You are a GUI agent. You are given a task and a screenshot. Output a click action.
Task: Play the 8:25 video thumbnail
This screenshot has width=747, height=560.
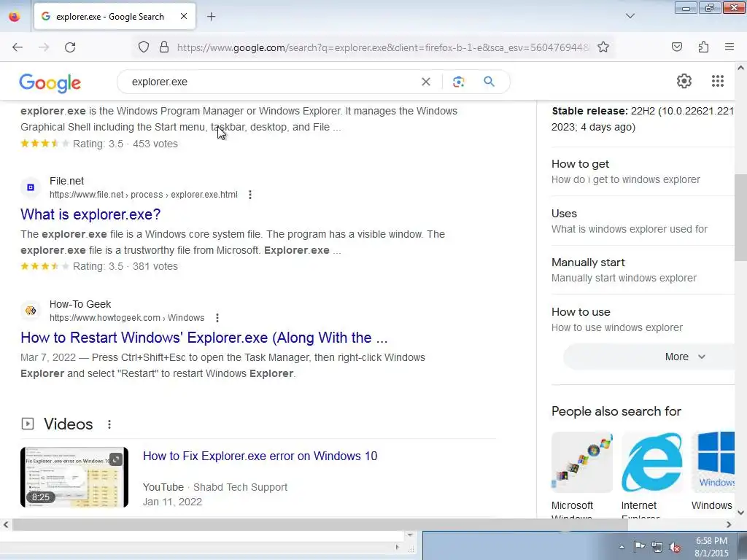(74, 477)
